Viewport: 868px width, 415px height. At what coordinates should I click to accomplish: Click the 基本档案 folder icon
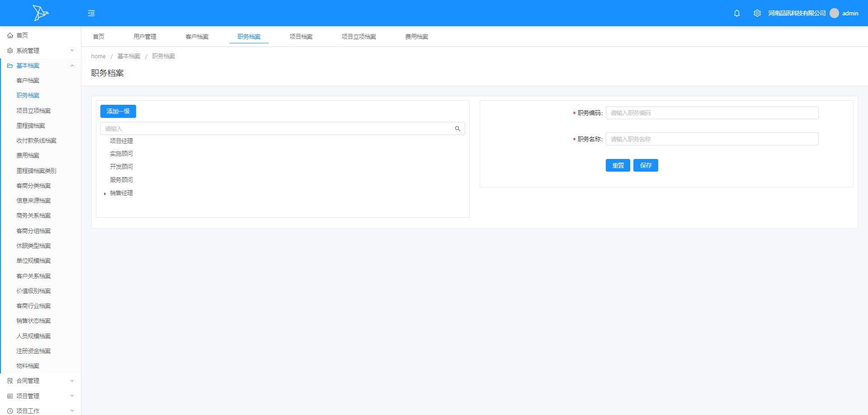click(x=10, y=65)
